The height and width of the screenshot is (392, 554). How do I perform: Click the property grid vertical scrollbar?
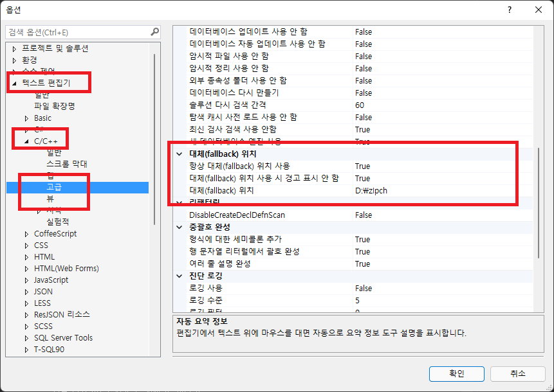tap(538, 203)
